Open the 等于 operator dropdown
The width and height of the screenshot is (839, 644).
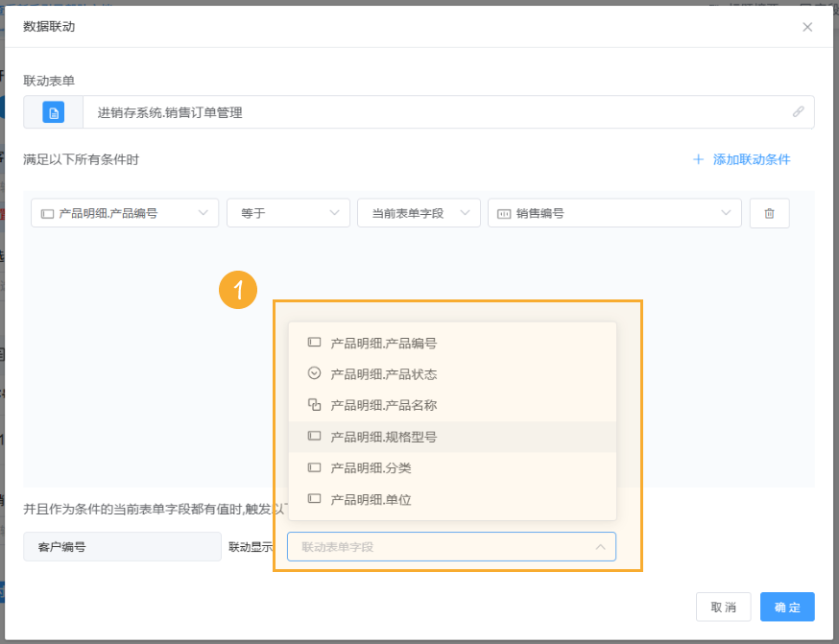coord(288,212)
